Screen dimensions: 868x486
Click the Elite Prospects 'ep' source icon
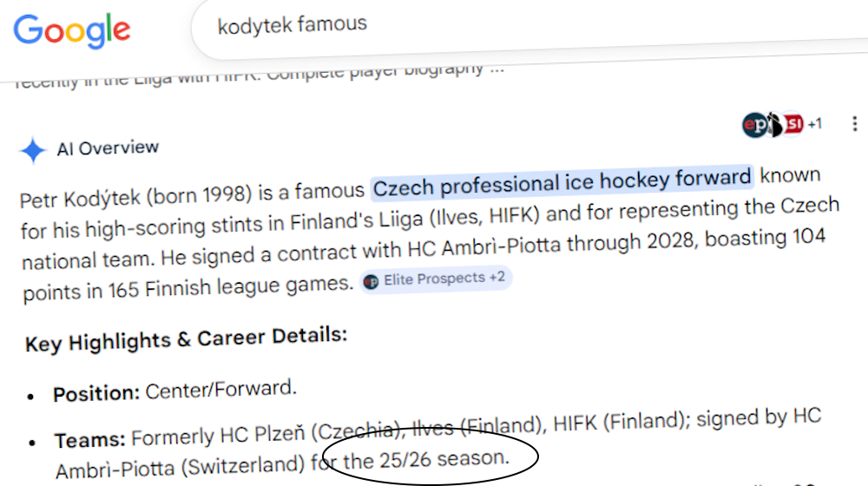tap(754, 126)
